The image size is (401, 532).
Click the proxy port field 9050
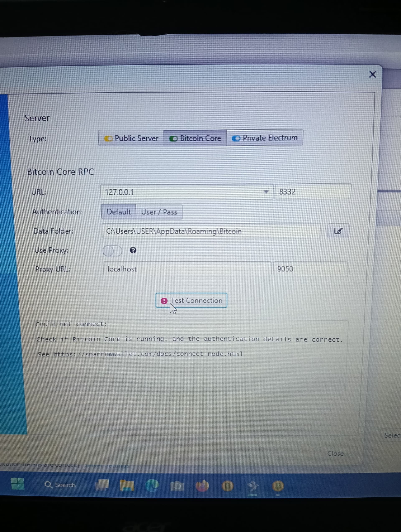tap(310, 269)
